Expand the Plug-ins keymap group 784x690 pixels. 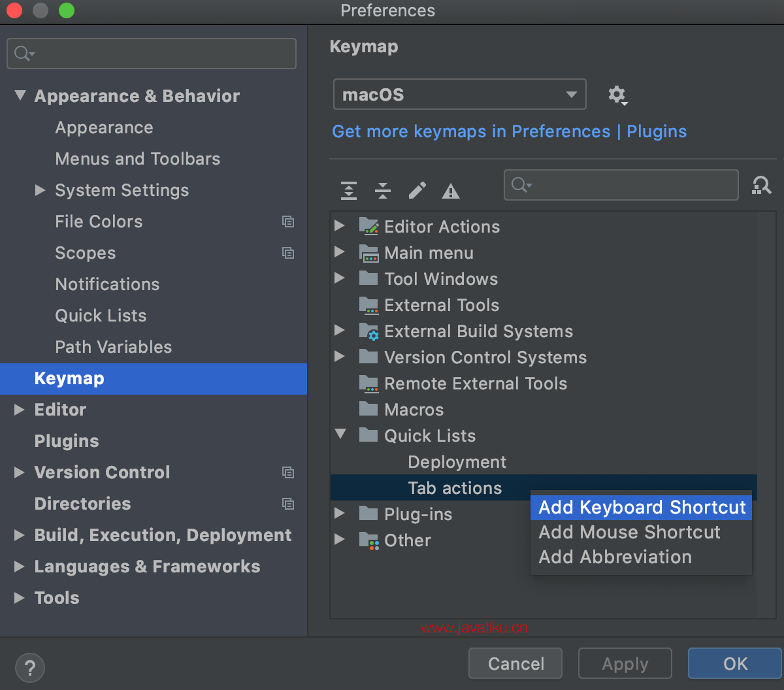click(340, 514)
